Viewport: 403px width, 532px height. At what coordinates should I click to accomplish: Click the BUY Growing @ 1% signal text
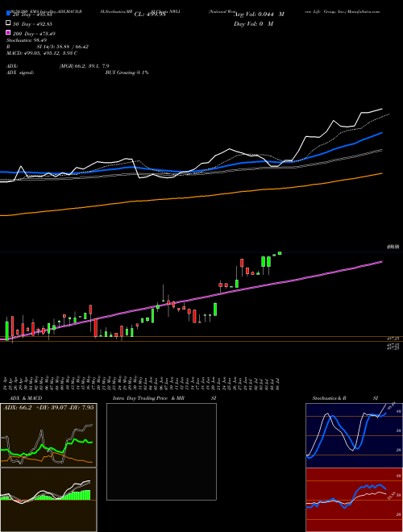[127, 73]
